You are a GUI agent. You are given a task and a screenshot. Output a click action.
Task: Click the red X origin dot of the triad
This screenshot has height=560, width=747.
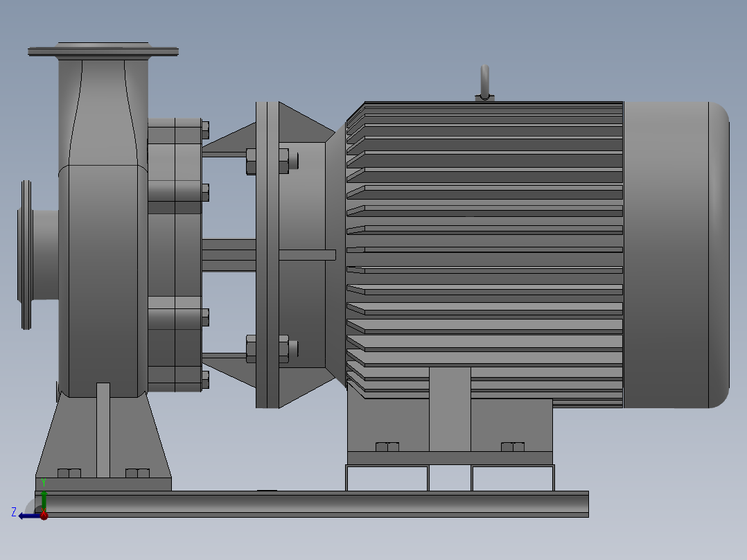[44, 516]
